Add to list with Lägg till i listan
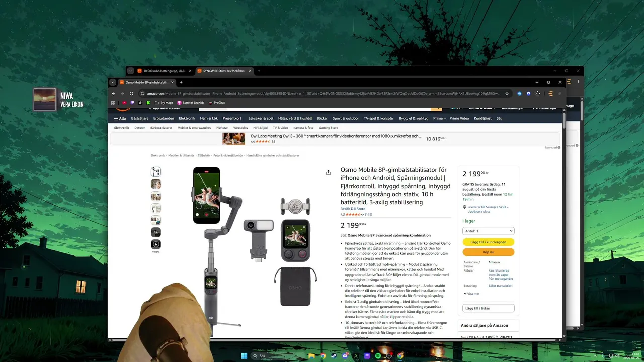The image size is (644, 362). pyautogui.click(x=488, y=308)
